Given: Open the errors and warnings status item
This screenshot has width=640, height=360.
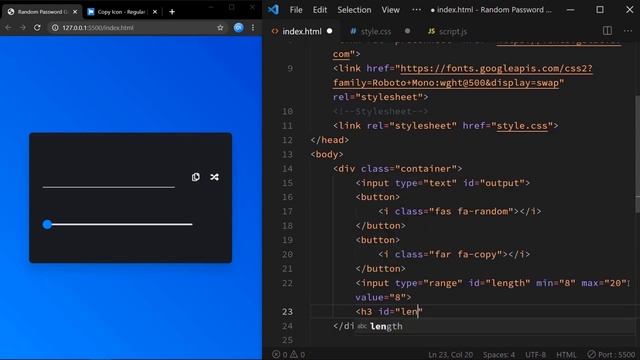Looking at the screenshot, I should coord(289,354).
